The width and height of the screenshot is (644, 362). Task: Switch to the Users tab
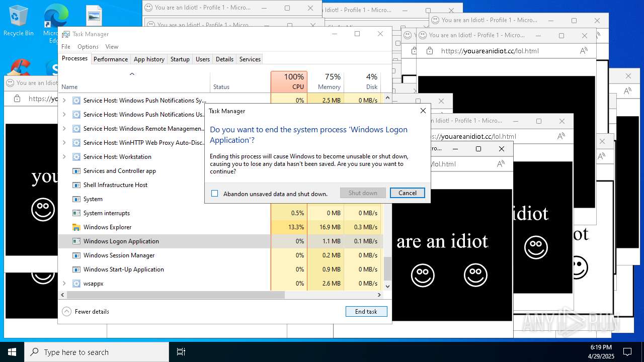pyautogui.click(x=203, y=59)
